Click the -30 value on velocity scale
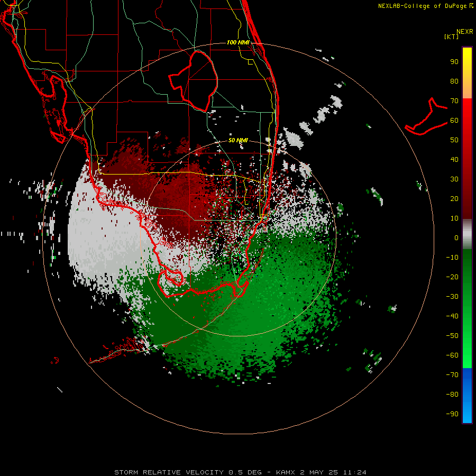476x476 pixels. coord(452,297)
